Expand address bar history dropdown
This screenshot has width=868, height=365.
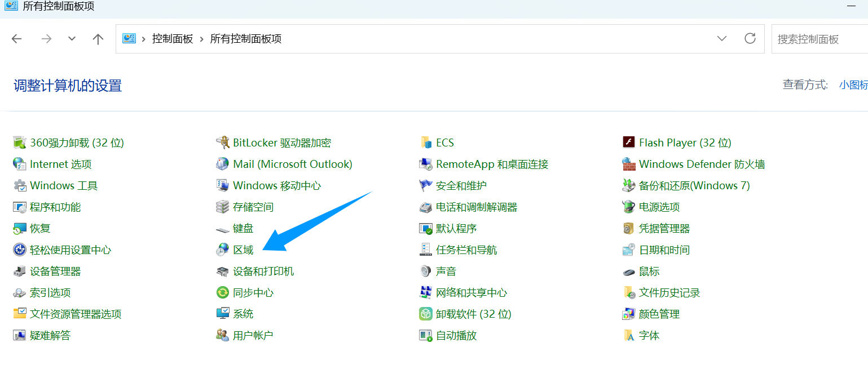pyautogui.click(x=721, y=39)
